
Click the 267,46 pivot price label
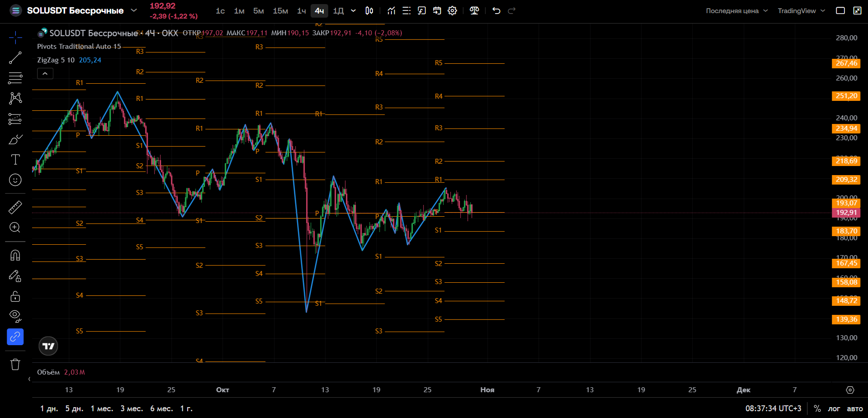[x=846, y=63]
